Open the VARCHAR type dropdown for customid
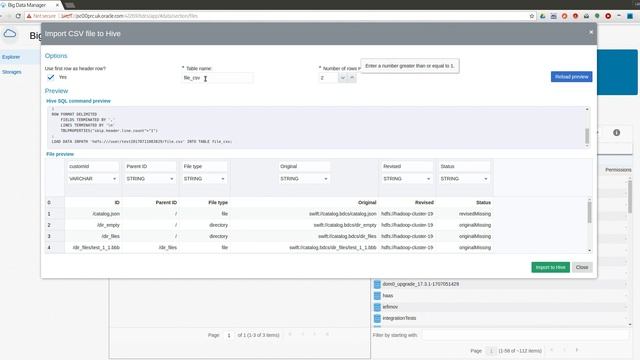 [x=93, y=179]
